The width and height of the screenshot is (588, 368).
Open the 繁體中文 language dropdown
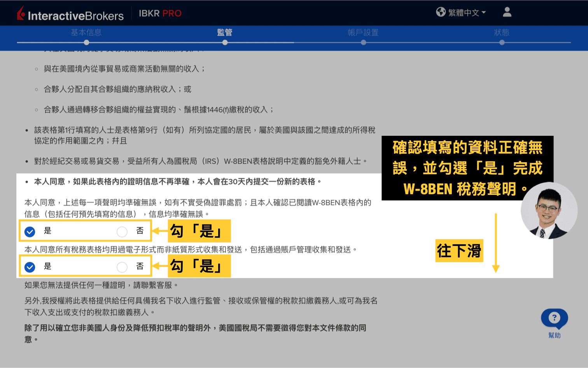[x=464, y=12]
